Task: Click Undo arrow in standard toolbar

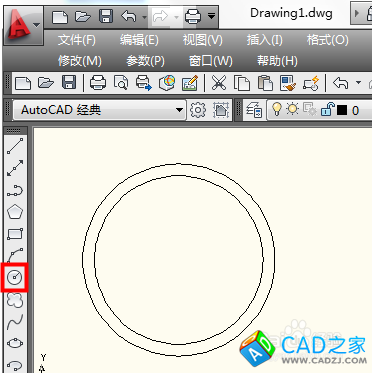Action: pos(340,82)
